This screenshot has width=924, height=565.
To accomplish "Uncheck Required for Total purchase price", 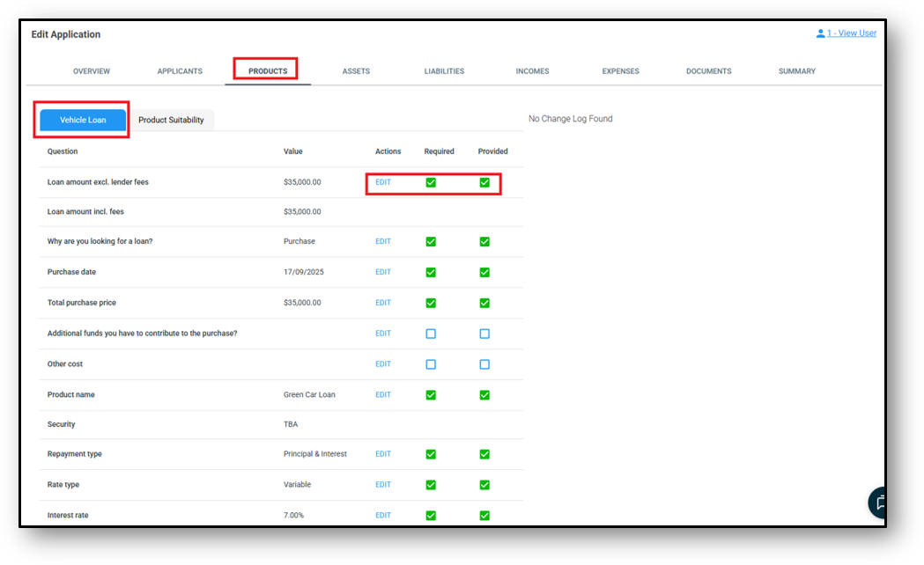I will [x=431, y=303].
